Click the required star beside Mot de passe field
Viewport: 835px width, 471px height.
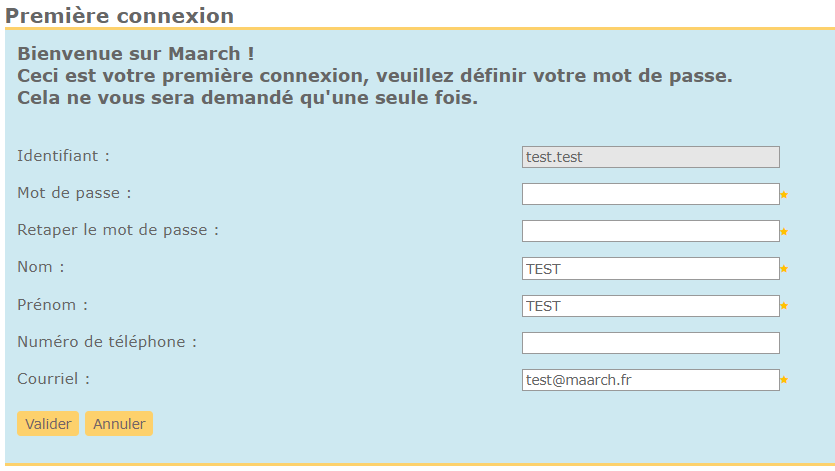[x=784, y=195]
